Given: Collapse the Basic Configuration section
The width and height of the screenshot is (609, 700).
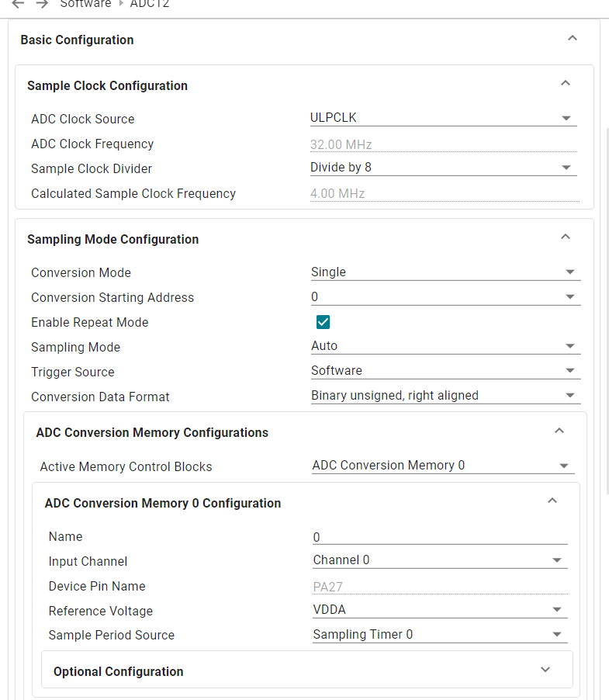Looking at the screenshot, I should point(573,38).
